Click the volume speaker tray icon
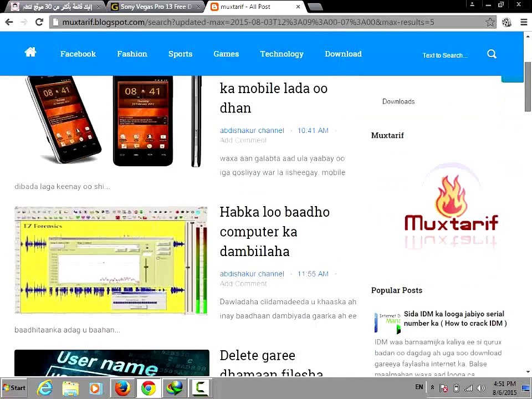Screen dimensions: 532x399 (481, 388)
